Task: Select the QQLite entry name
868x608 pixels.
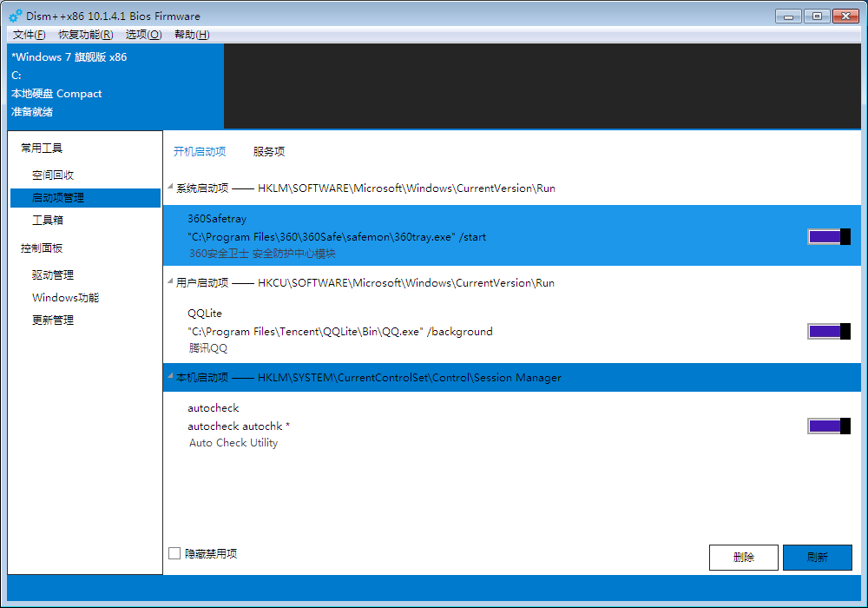Action: (x=205, y=314)
